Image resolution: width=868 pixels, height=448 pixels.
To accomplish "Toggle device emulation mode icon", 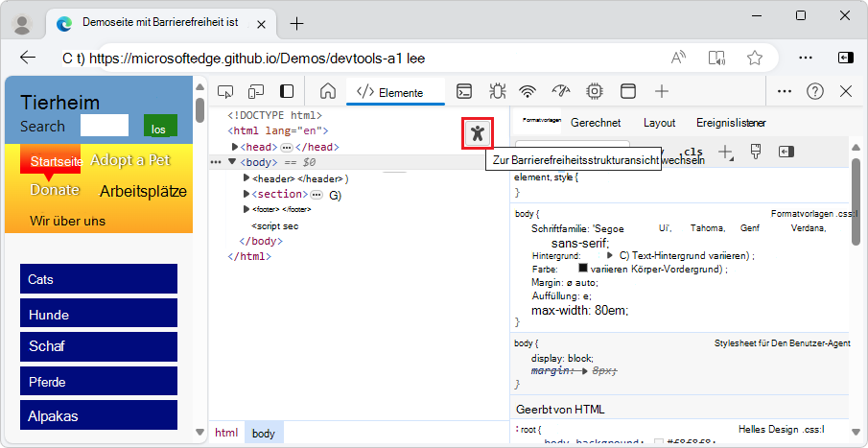I will [x=255, y=91].
